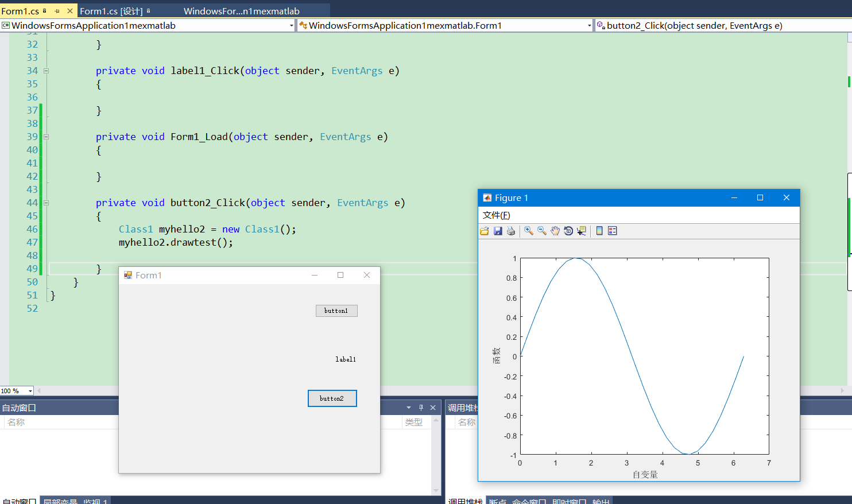The height and width of the screenshot is (504, 852).
Task: Click label1 text in the Form1 window
Action: 346,359
